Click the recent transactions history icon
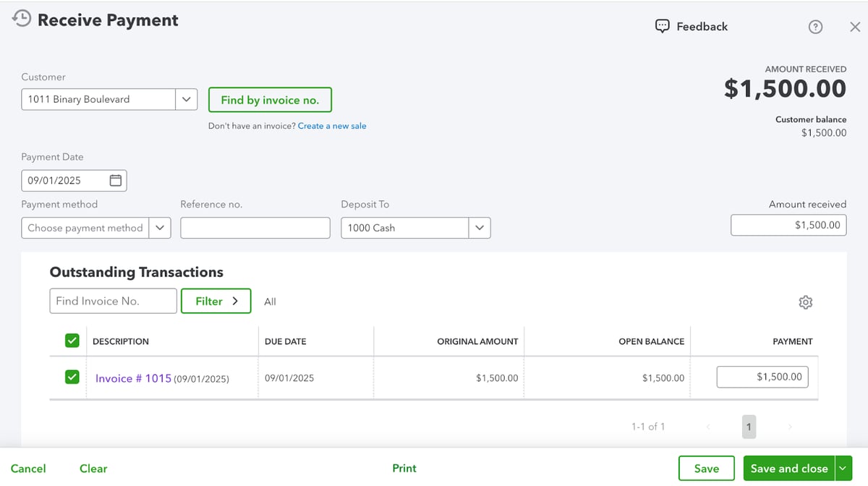This screenshot has width=868, height=486. click(x=22, y=20)
